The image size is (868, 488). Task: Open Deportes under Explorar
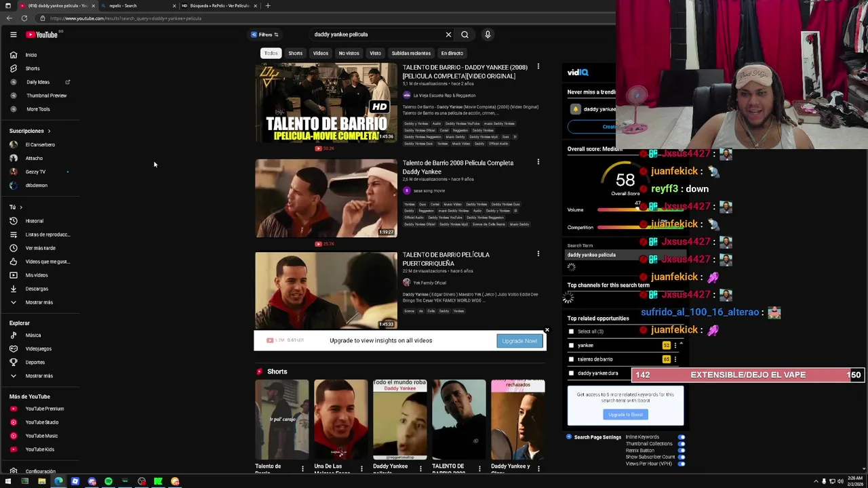[41, 363]
